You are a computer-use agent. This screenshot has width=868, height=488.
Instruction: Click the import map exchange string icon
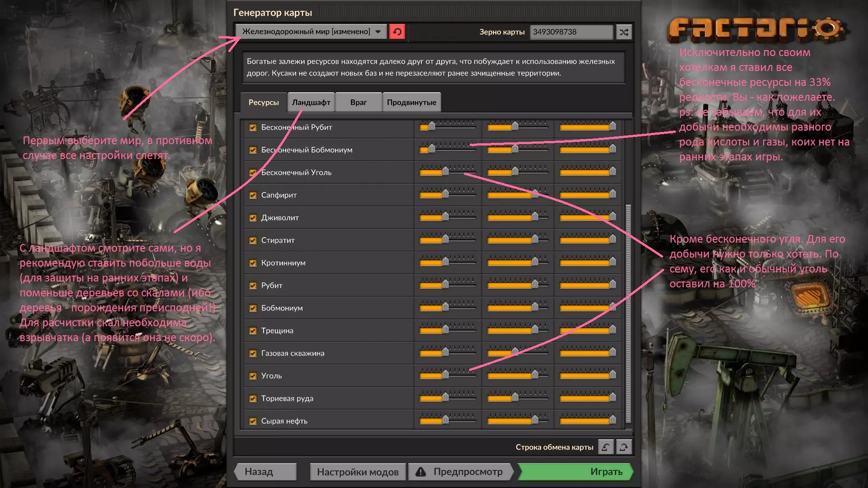606,447
